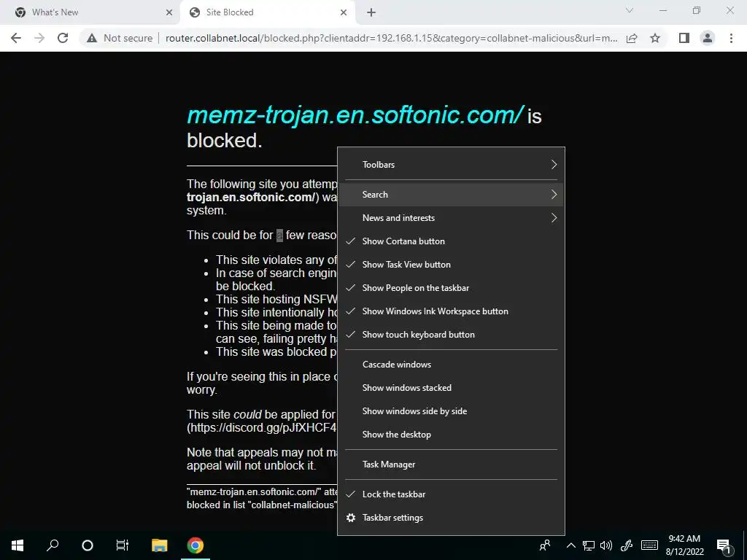Open the Windows Start menu
Image resolution: width=747 pixels, height=560 pixels.
[18, 545]
